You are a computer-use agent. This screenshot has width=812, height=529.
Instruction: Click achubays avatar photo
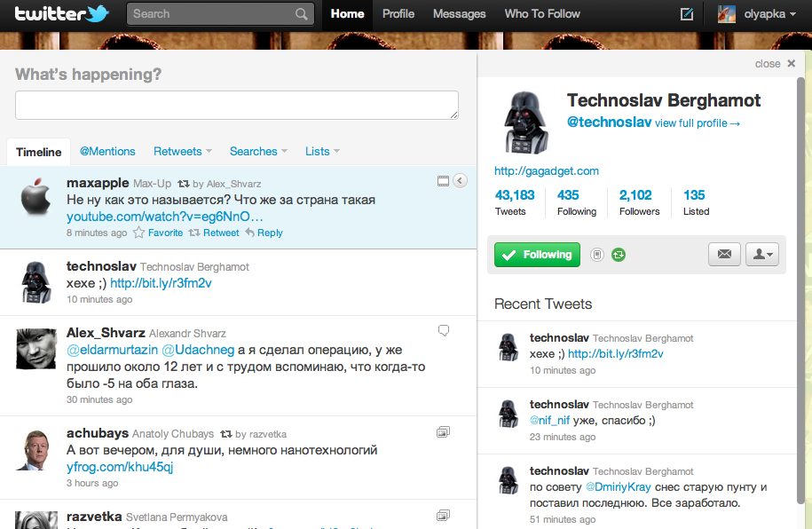click(35, 449)
